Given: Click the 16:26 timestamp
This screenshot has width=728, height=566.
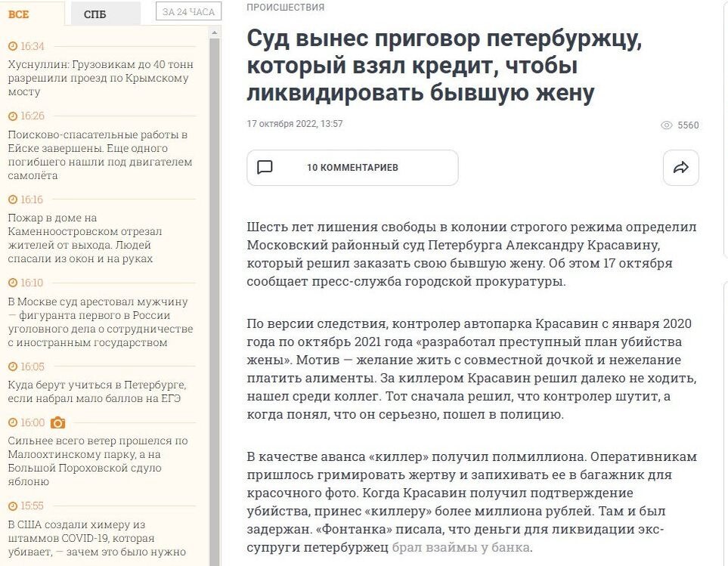Looking at the screenshot, I should pos(32,116).
